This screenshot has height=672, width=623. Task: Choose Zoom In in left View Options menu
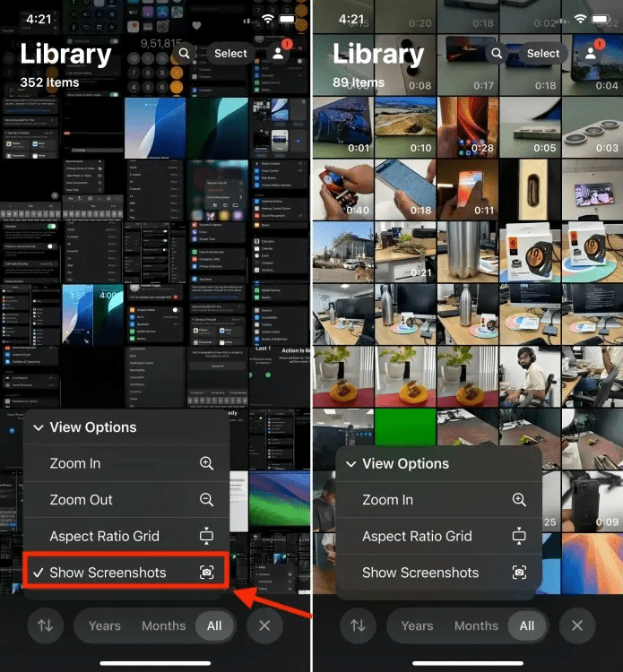coord(126,463)
